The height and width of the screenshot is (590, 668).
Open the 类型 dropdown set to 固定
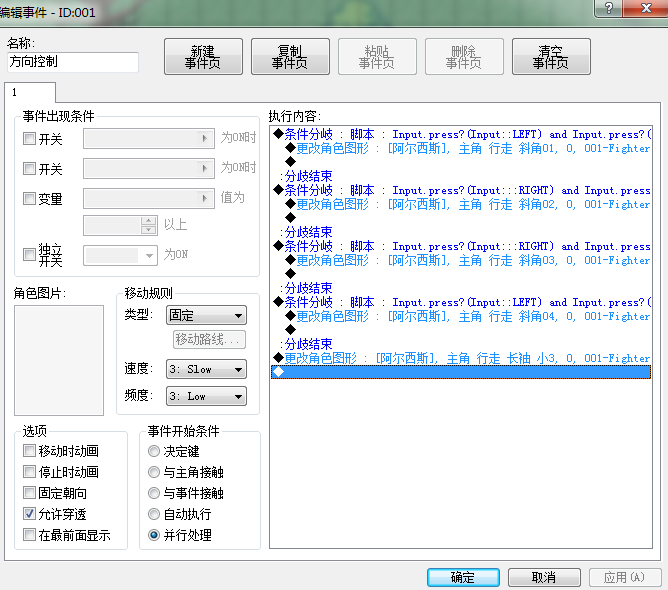click(x=206, y=316)
